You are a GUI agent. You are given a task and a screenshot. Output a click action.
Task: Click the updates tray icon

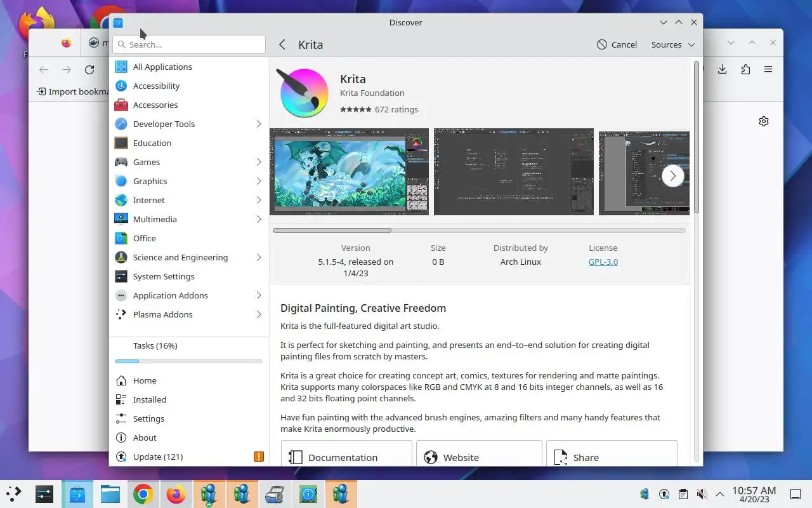664,494
